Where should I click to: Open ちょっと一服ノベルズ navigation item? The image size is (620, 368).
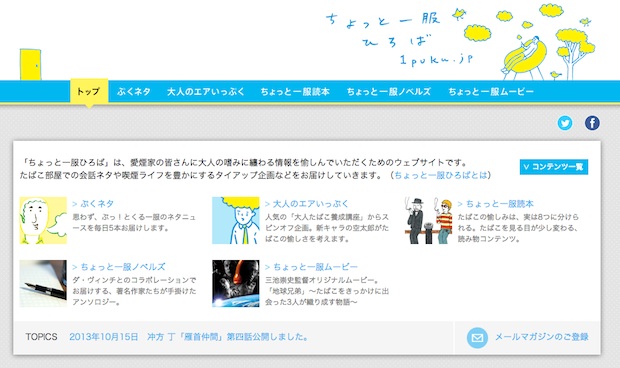[x=389, y=92]
